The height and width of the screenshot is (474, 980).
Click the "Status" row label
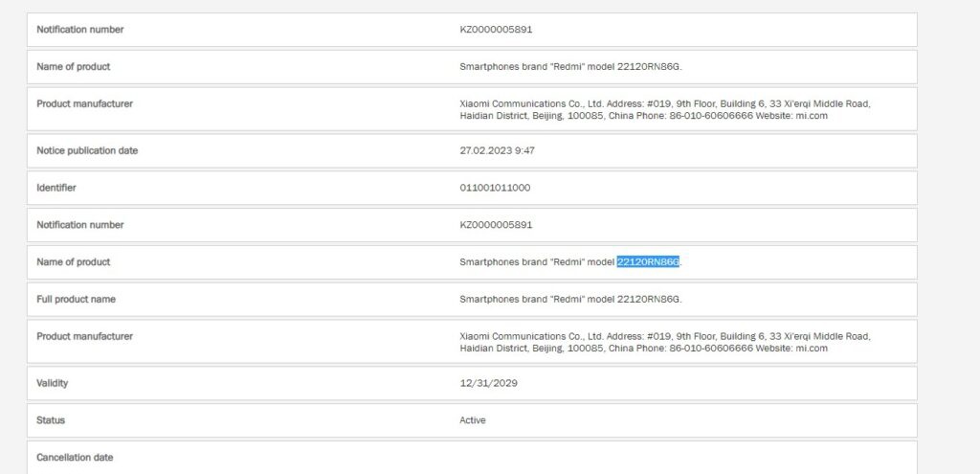coord(51,420)
